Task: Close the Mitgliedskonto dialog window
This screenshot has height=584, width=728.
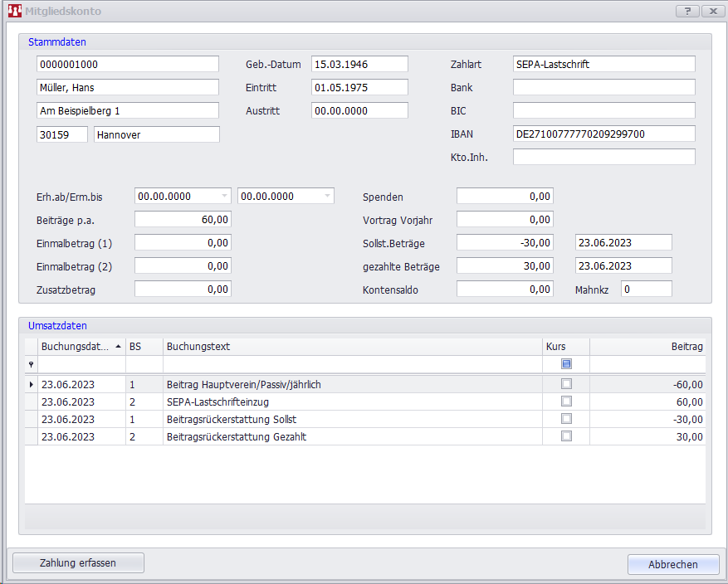Action: [712, 12]
